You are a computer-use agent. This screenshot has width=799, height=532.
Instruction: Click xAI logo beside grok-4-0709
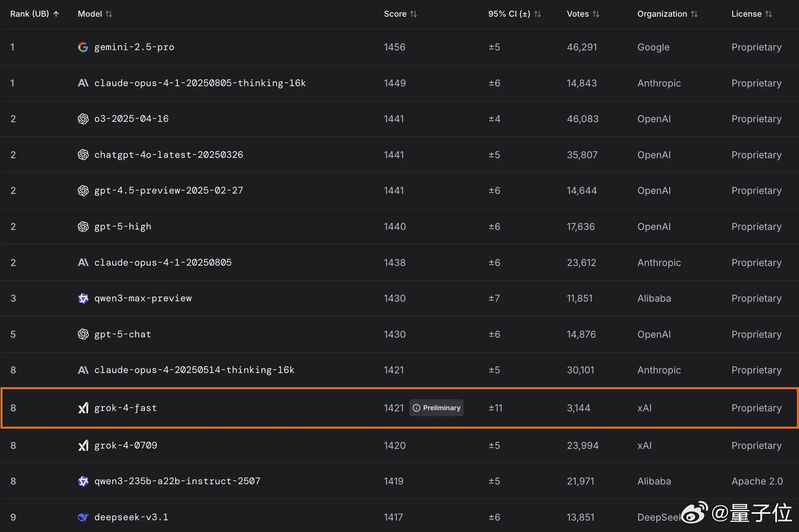point(83,445)
